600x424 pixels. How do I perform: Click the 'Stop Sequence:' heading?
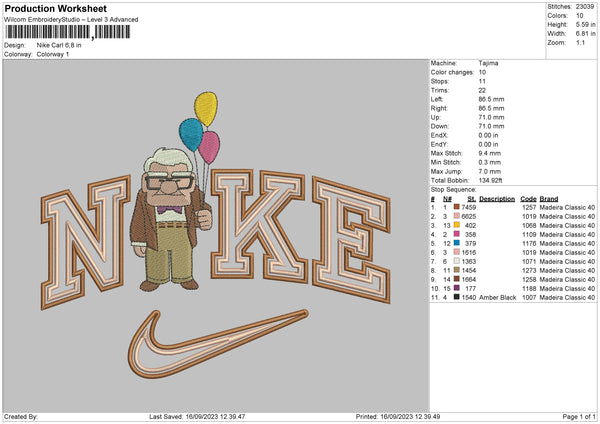pos(453,190)
